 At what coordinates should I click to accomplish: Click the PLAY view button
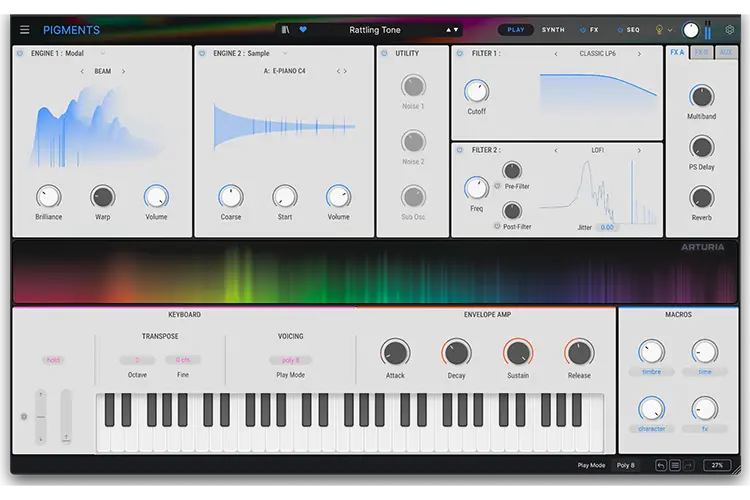point(516,30)
